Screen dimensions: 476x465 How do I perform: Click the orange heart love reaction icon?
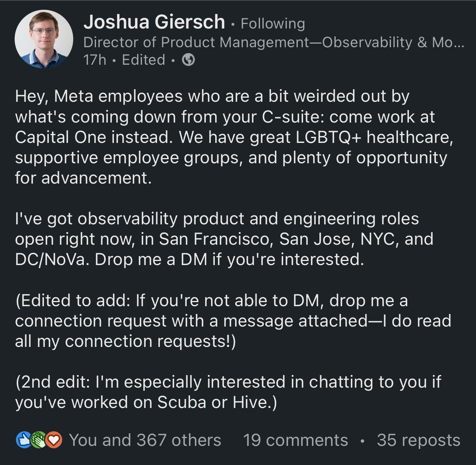coord(54,440)
